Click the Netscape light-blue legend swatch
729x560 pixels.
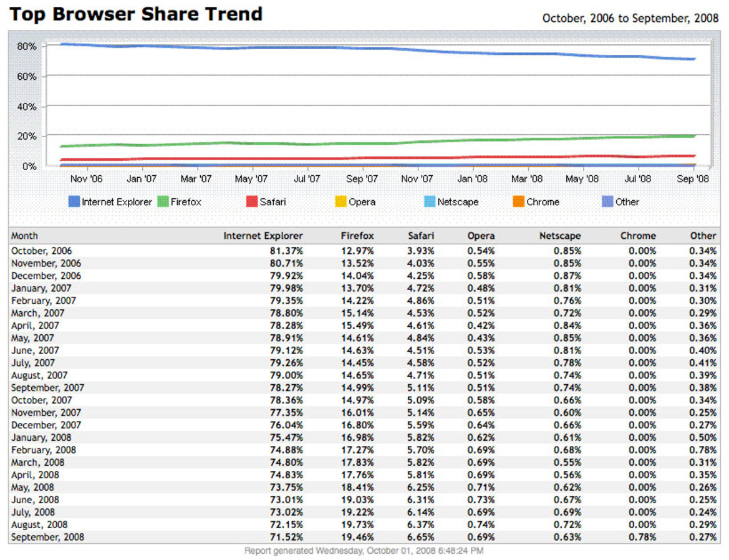[x=430, y=201]
